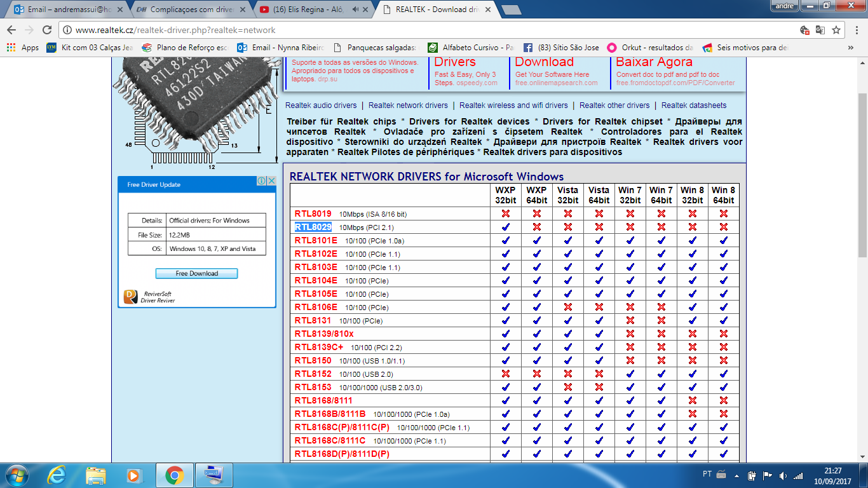
Task: Click the clock showing 21:27
Action: point(832,471)
